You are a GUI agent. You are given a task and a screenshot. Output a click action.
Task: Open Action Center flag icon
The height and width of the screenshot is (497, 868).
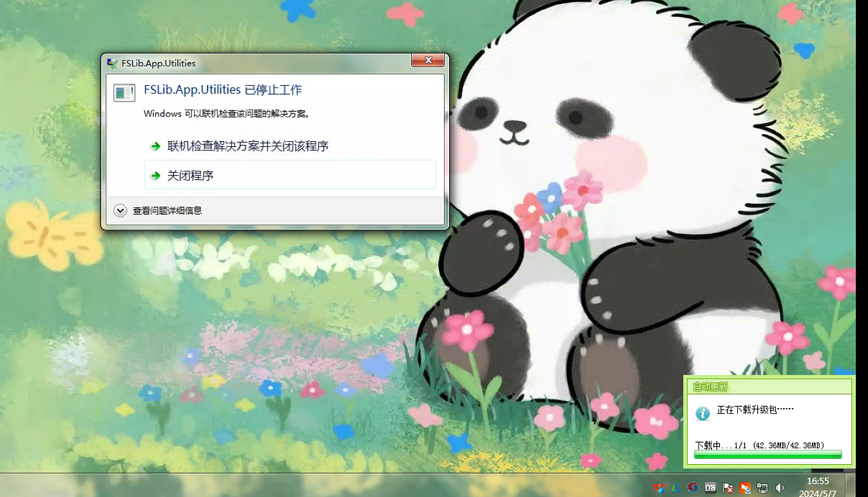point(728,488)
